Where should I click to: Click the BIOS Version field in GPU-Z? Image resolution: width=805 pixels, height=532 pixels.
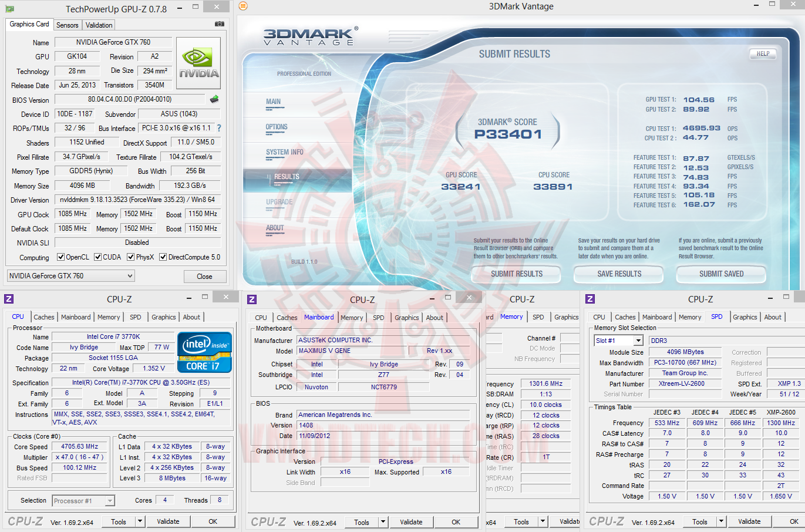pos(130,99)
